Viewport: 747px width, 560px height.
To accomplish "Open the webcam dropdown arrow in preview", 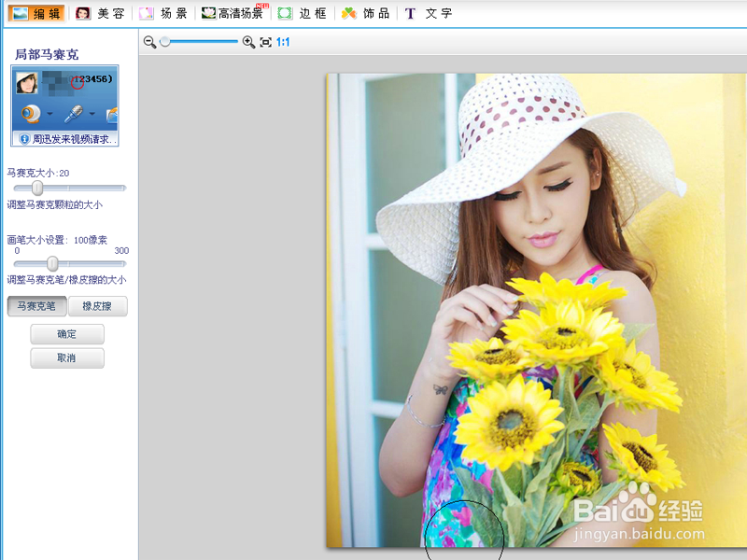I will point(49,114).
